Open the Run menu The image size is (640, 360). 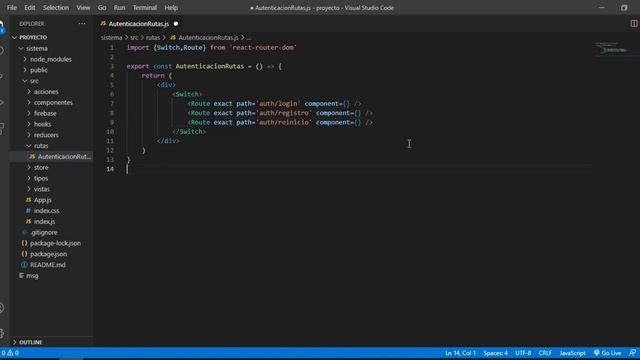coord(119,7)
